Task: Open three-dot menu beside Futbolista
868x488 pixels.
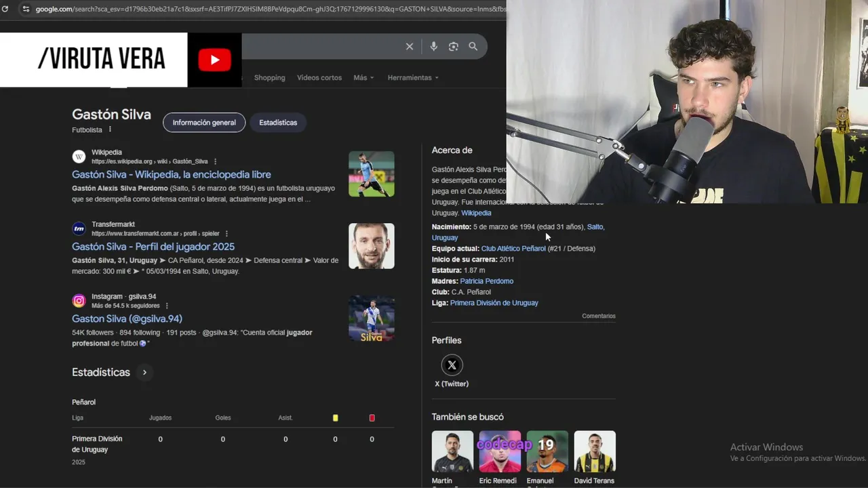Action: [110, 129]
